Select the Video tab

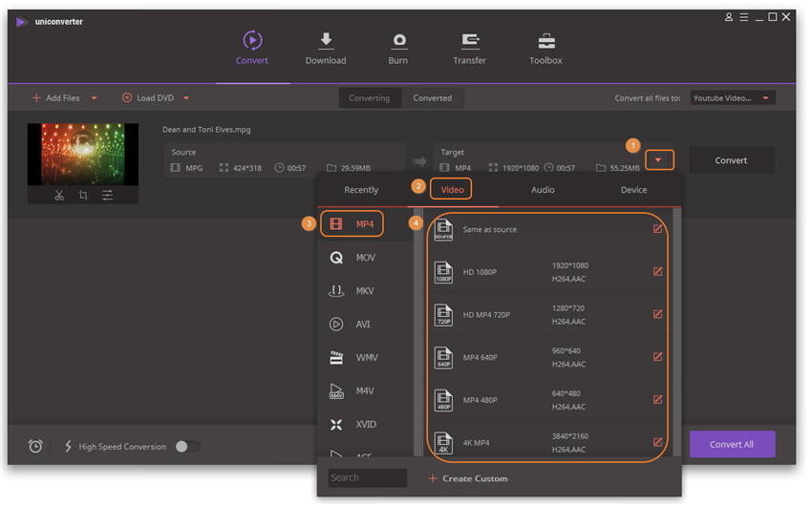452,189
